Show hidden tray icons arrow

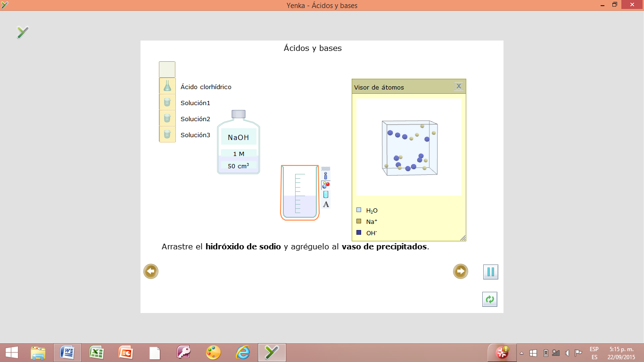point(521,353)
